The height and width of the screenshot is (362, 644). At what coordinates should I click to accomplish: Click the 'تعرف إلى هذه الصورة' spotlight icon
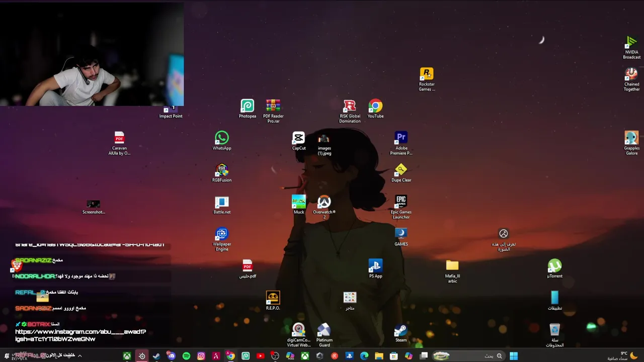503,239
